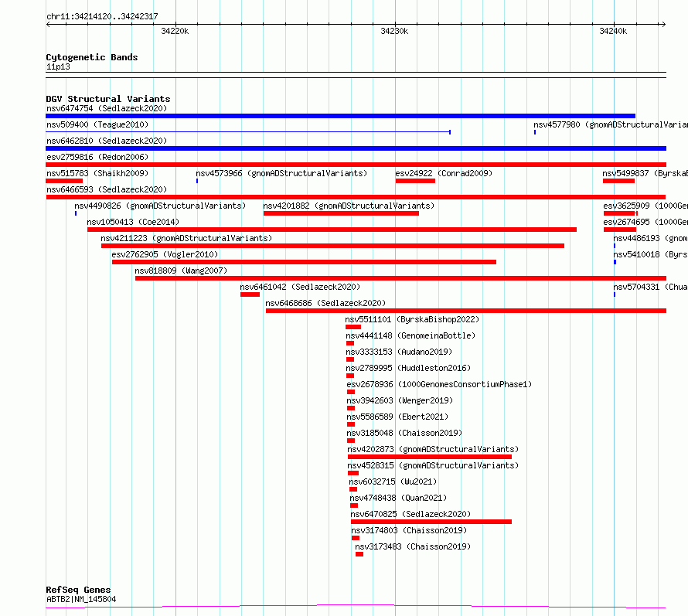Open nsv3173483 (Chaisson2019) label
This screenshot has width=688, height=616.
(x=413, y=546)
